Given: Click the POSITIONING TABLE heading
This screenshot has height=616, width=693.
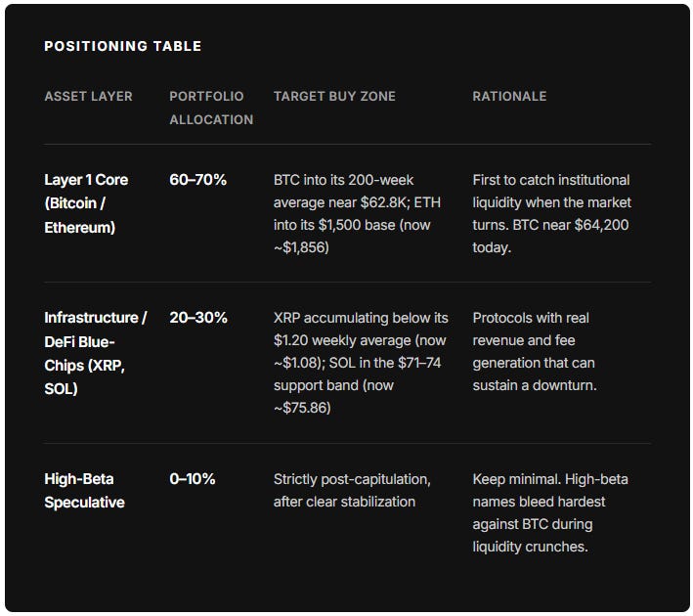Looking at the screenshot, I should pyautogui.click(x=123, y=46).
